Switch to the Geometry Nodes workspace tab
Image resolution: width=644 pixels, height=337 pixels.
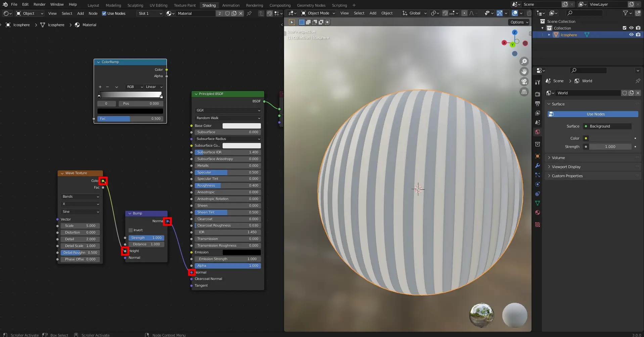click(x=311, y=5)
